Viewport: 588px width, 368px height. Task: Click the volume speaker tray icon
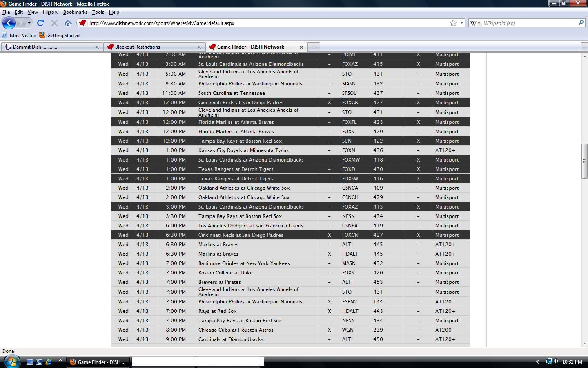click(556, 361)
